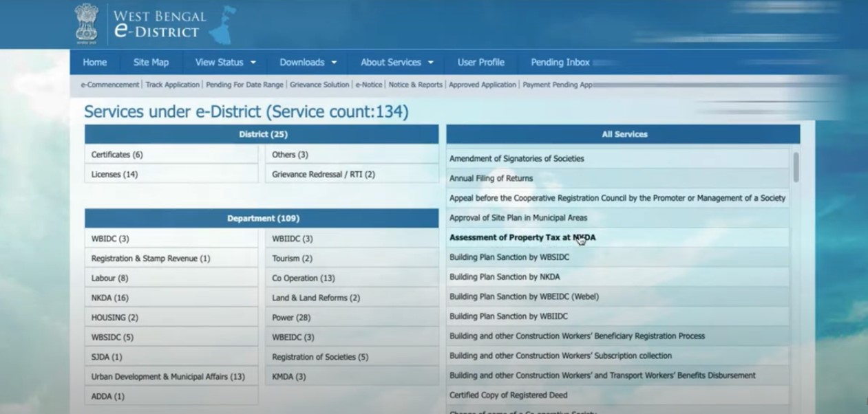Viewport: 868px width, 414px height.
Task: Open Approved Application link
Action: pos(483,85)
